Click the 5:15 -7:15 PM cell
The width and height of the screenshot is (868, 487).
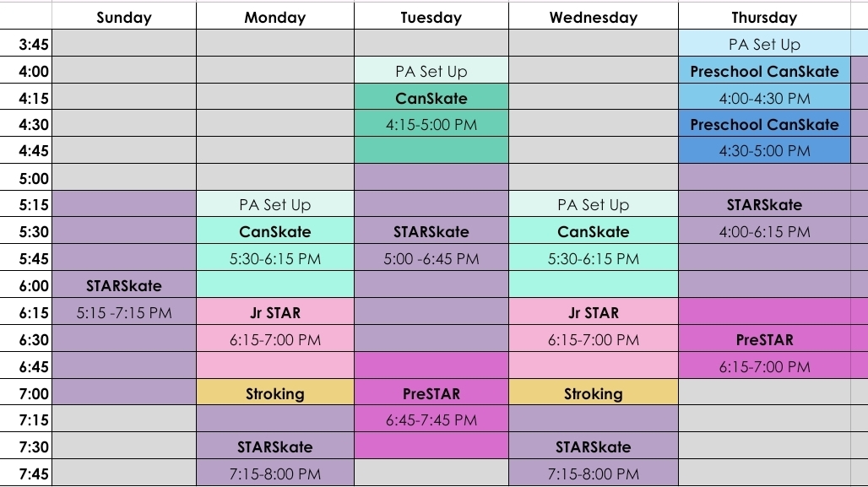[x=123, y=313]
